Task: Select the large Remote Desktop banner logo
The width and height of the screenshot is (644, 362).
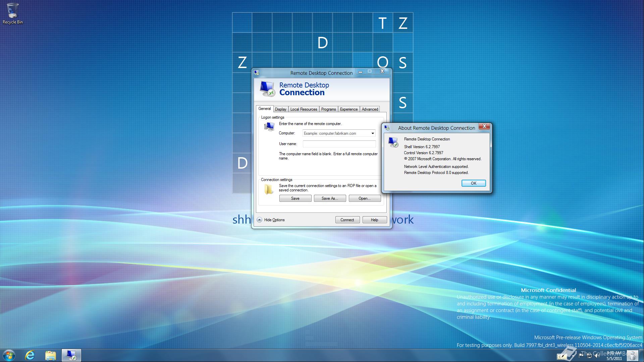Action: [x=267, y=89]
